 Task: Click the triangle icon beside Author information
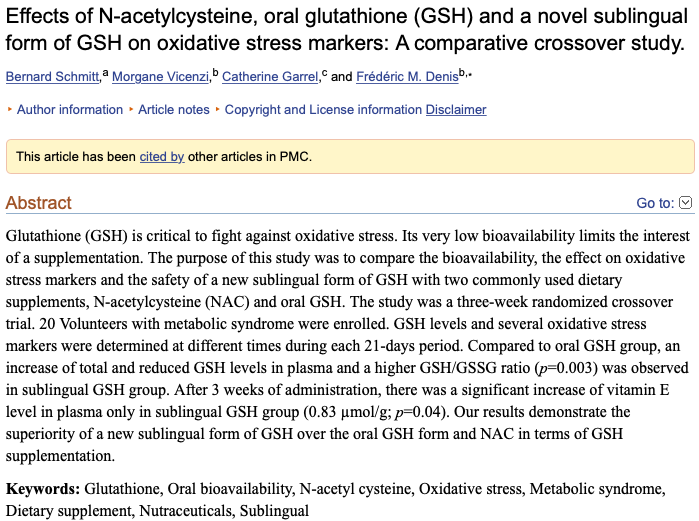(10, 110)
